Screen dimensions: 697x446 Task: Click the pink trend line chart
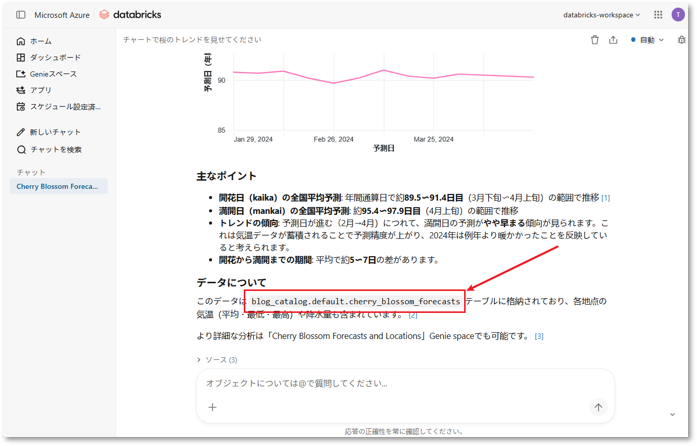coord(383,76)
